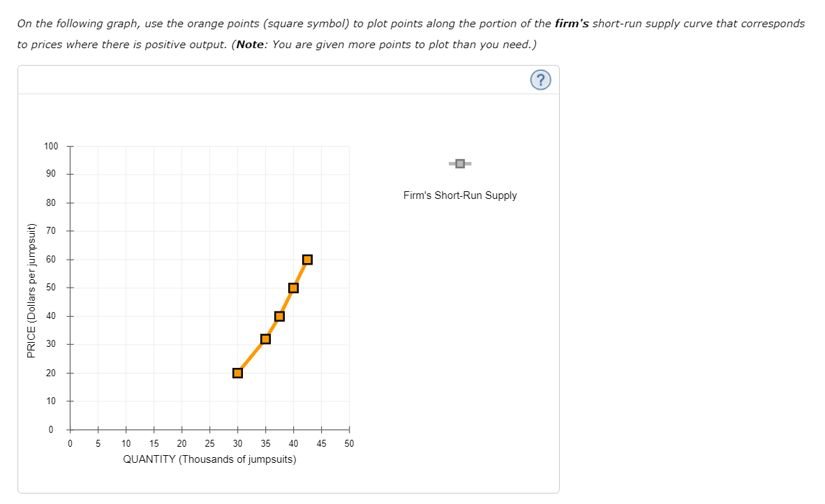Image resolution: width=825 pixels, height=504 pixels.
Task: Select the gray square point symbol in legend
Action: pos(459,163)
